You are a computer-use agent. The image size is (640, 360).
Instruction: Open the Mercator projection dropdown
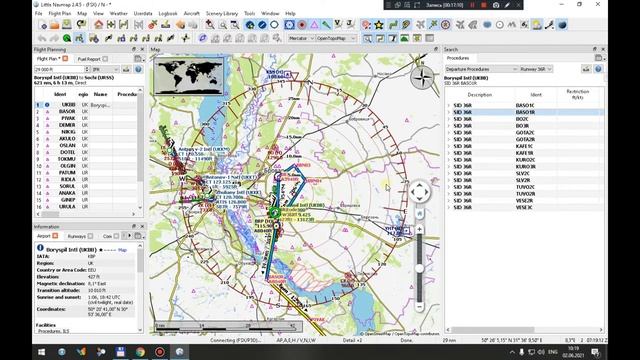(301, 38)
